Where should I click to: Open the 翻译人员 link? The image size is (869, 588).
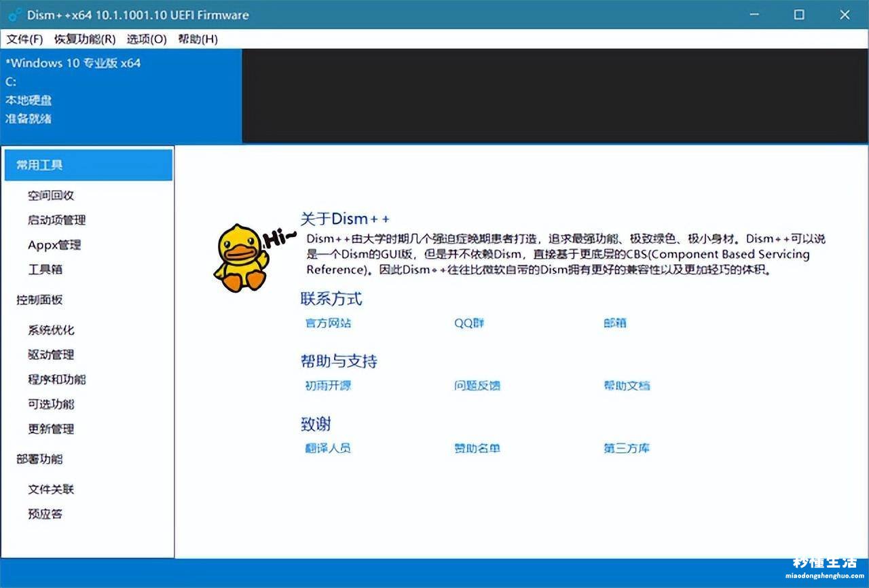(329, 448)
